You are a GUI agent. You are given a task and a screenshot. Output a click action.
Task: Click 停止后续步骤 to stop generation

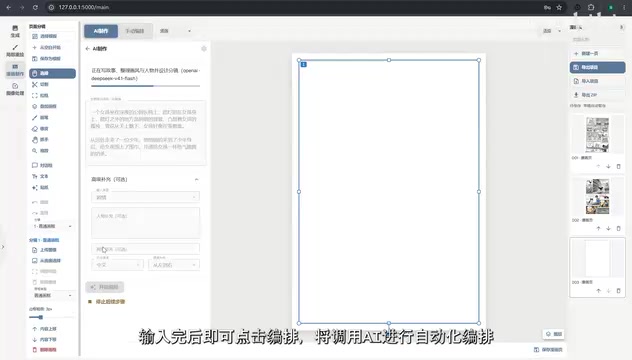point(107,302)
